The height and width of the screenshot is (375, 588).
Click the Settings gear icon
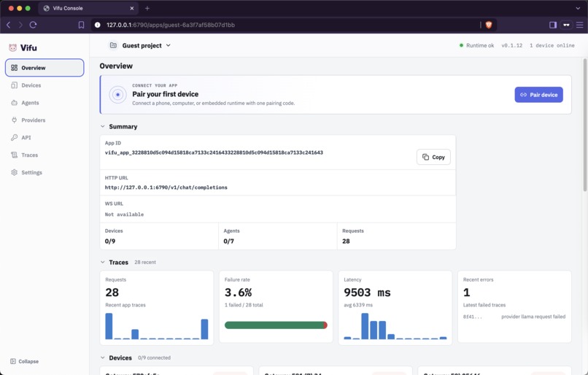click(15, 172)
